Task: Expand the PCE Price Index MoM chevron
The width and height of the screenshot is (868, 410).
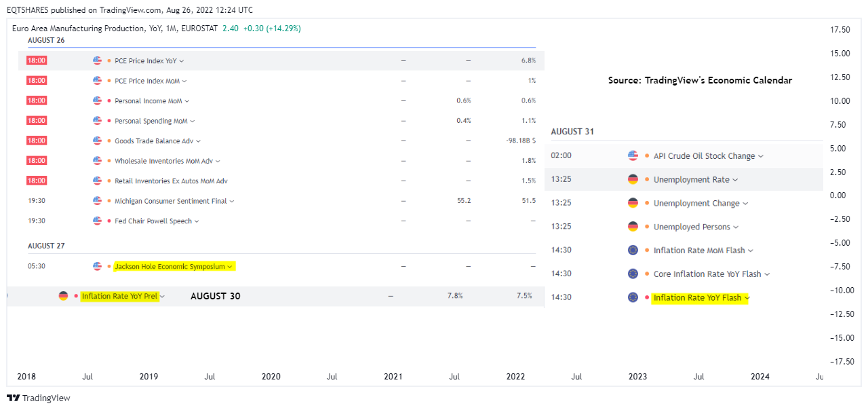Action: pos(184,81)
